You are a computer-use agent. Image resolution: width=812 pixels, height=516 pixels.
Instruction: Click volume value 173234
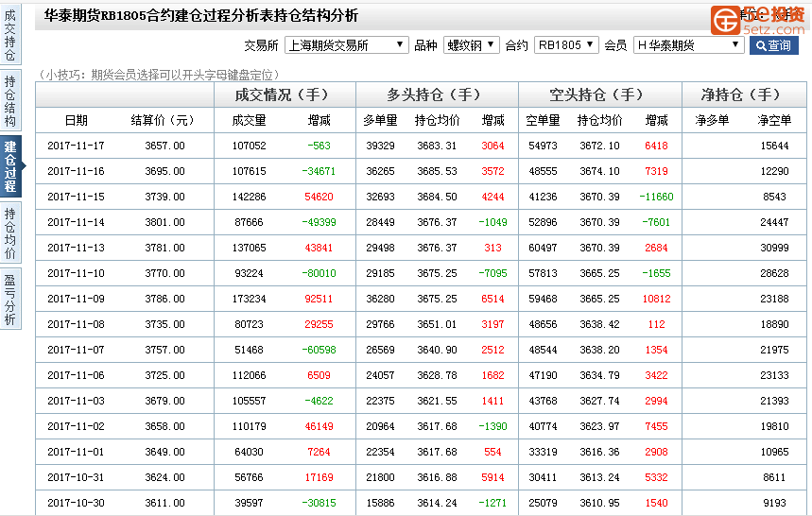click(x=250, y=300)
